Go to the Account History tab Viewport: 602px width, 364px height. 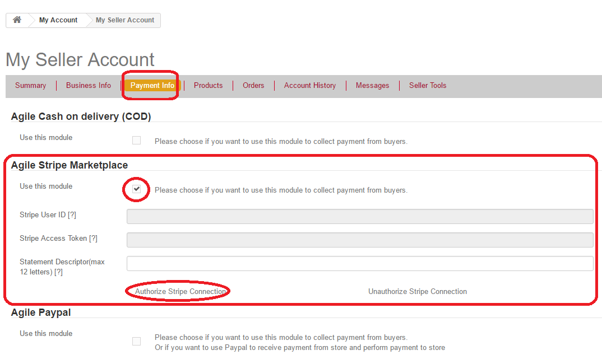click(310, 86)
